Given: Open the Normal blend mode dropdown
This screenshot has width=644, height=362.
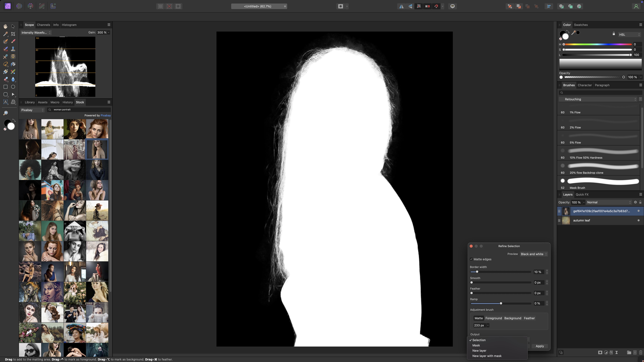Looking at the screenshot, I should (x=609, y=202).
